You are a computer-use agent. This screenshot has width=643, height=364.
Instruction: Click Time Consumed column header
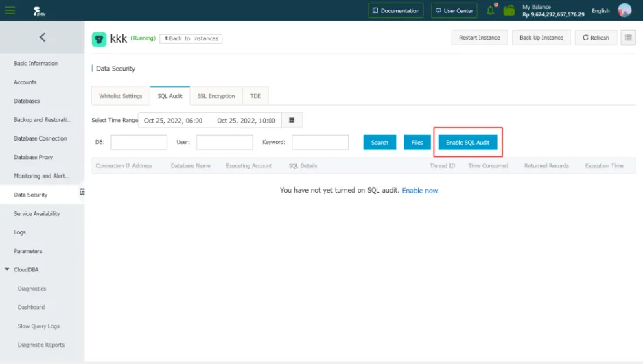(489, 166)
